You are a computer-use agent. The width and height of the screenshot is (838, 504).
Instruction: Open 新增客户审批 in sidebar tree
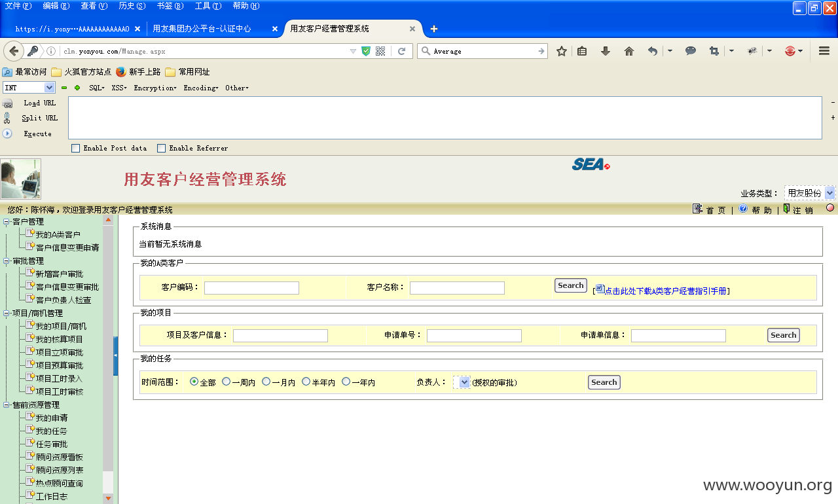point(60,274)
